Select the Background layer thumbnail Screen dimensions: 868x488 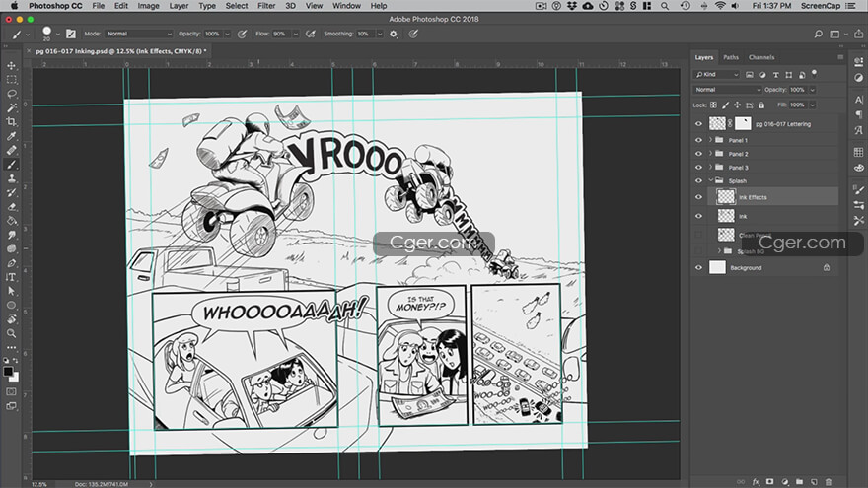[x=717, y=268]
